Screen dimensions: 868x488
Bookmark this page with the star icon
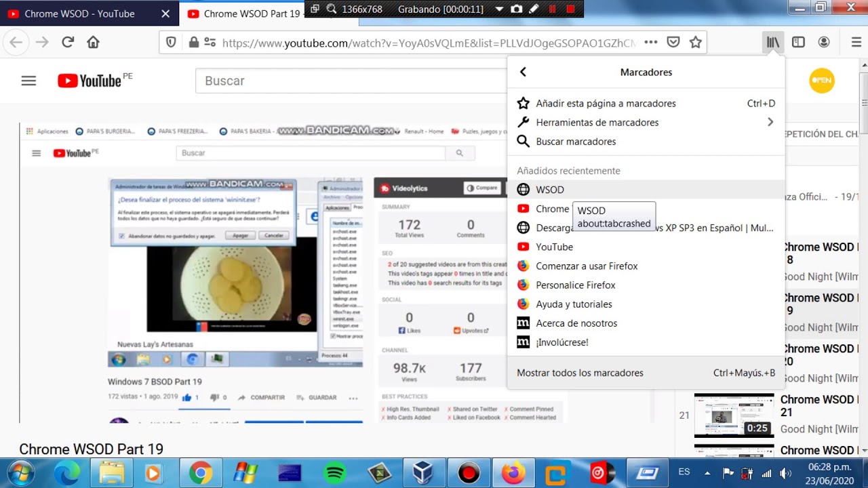[x=695, y=42]
